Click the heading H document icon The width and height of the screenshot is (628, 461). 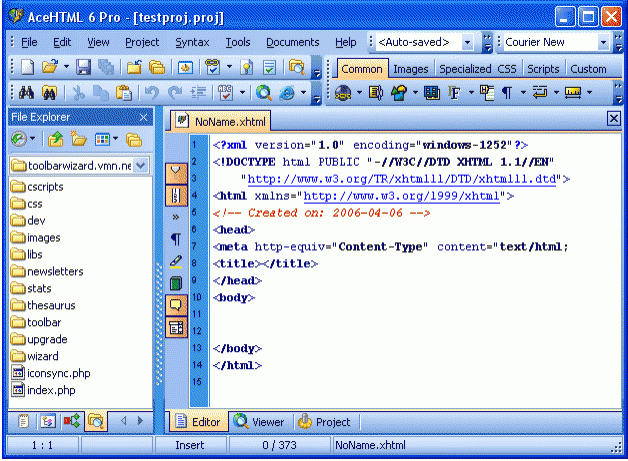pos(487,93)
